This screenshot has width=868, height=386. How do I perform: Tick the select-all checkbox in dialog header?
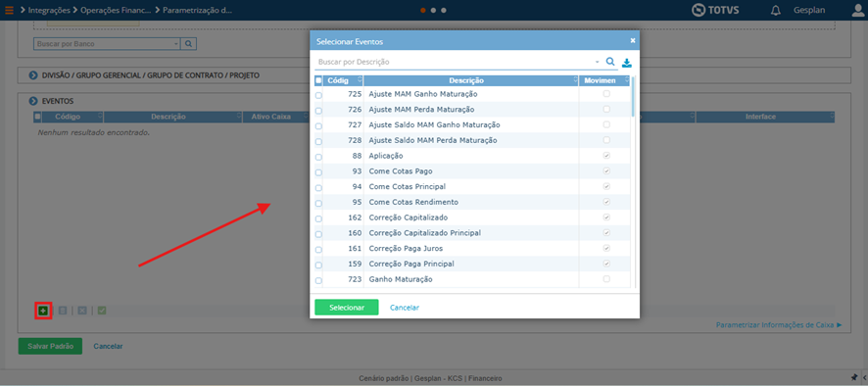318,80
